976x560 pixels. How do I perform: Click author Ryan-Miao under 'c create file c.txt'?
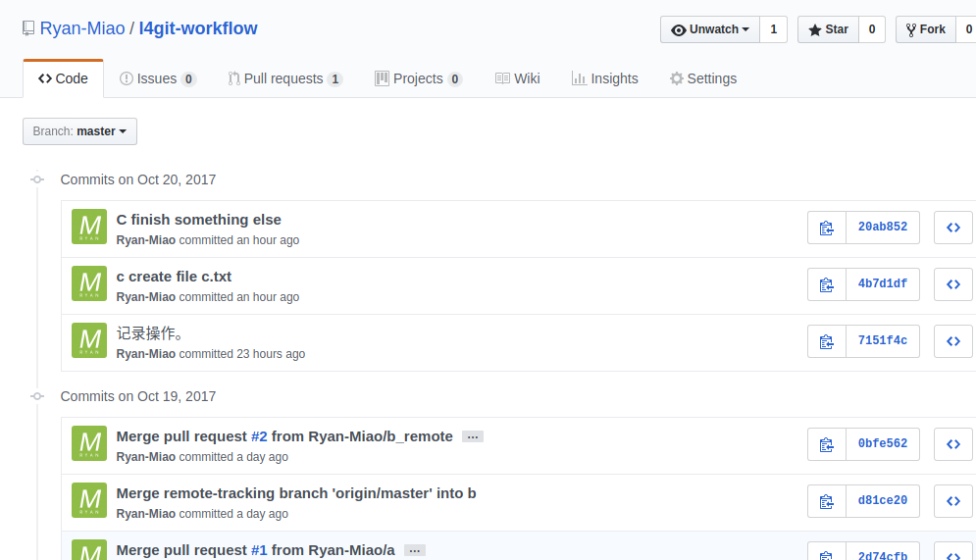pos(145,297)
